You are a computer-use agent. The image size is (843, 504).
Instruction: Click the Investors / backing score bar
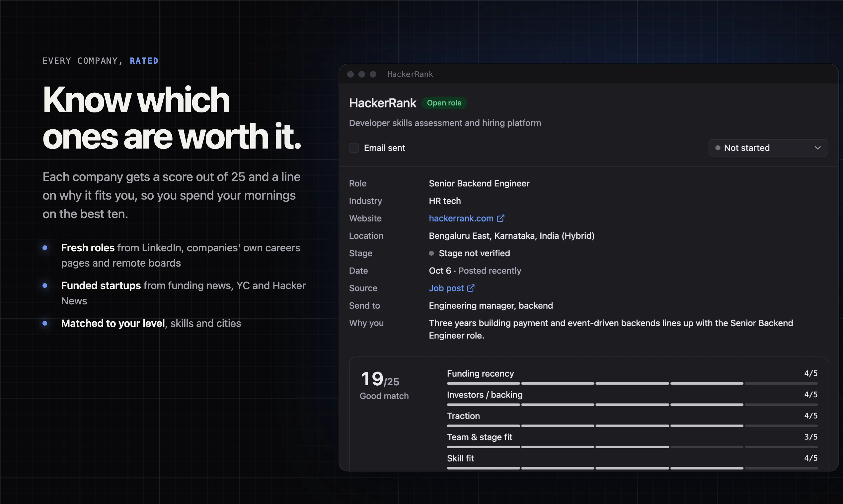tap(632, 405)
